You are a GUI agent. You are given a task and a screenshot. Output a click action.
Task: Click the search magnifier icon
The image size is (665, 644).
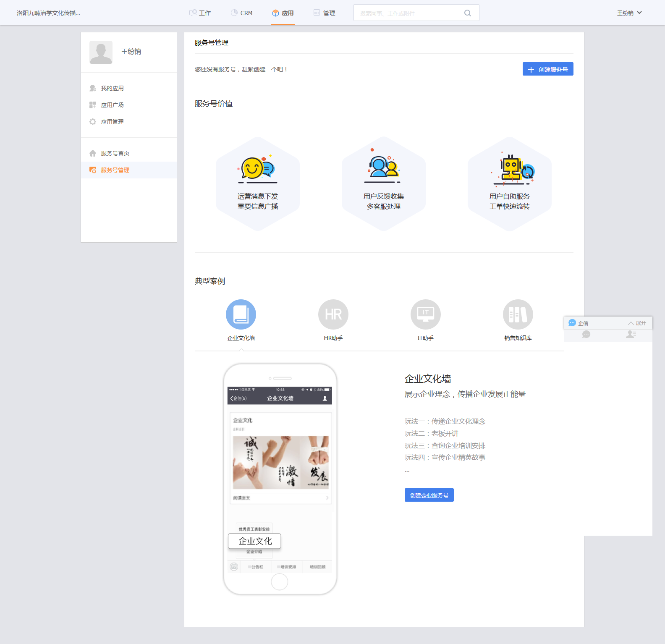pos(467,13)
